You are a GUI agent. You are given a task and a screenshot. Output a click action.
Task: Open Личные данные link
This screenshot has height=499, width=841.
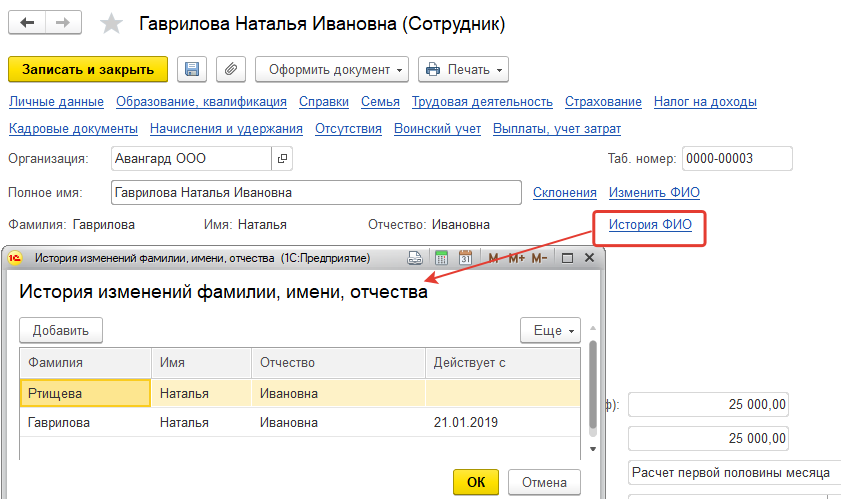[56, 102]
